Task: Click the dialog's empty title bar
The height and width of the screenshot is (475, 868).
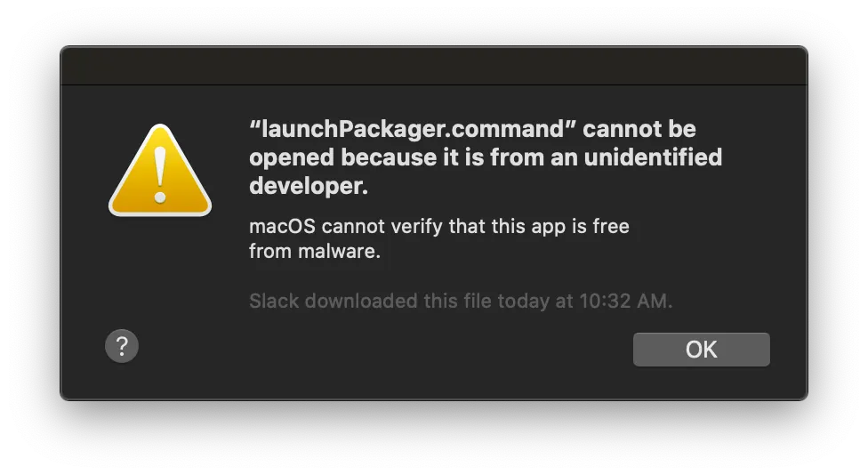Action: coord(433,67)
